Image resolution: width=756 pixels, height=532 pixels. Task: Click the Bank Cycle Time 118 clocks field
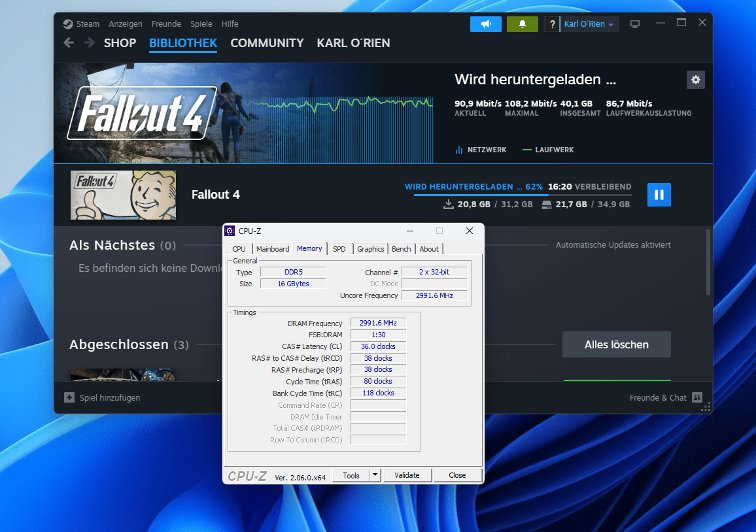378,393
